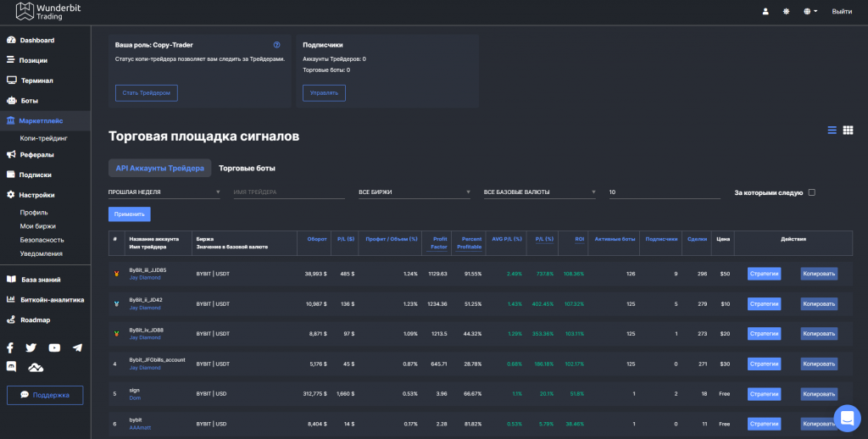Expand the 'ПРОШЛАЯ НЕДЕЛЯ' period dropdown
Image resolution: width=868 pixels, height=439 pixels.
164,192
